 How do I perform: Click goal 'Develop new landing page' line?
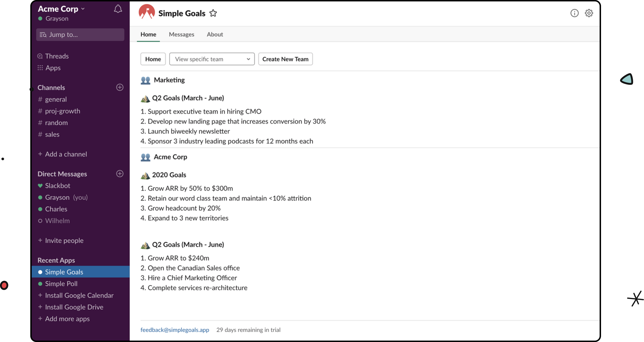coord(233,121)
